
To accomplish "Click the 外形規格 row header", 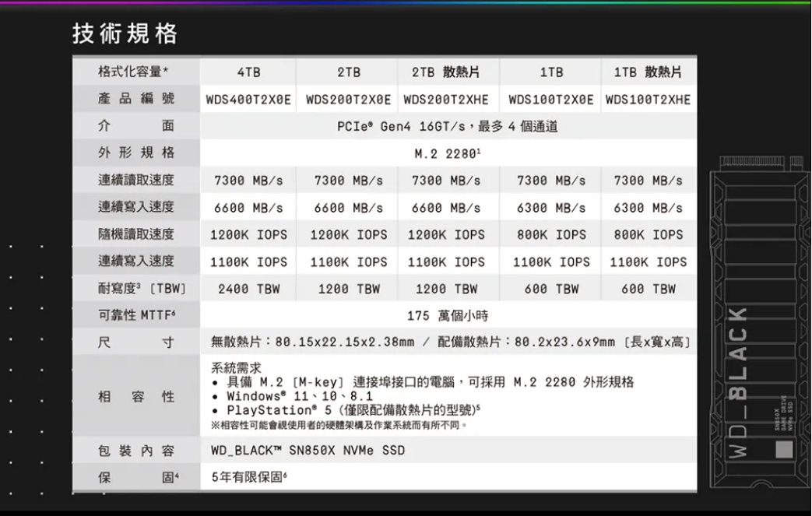I will pyautogui.click(x=135, y=153).
